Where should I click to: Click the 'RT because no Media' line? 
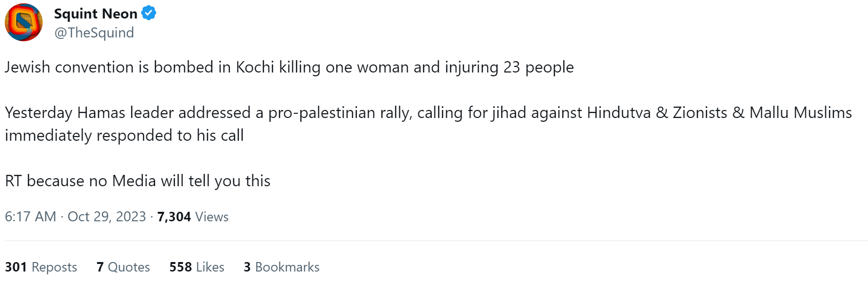point(138,181)
